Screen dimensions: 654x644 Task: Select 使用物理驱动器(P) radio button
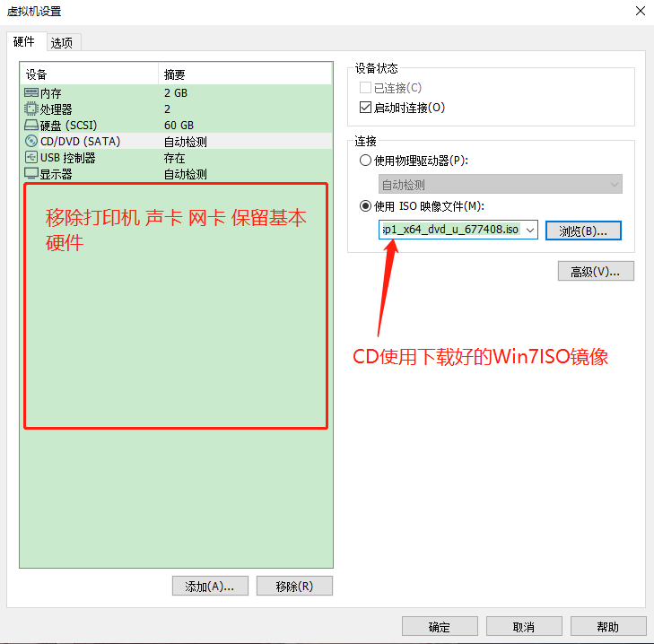point(365,161)
